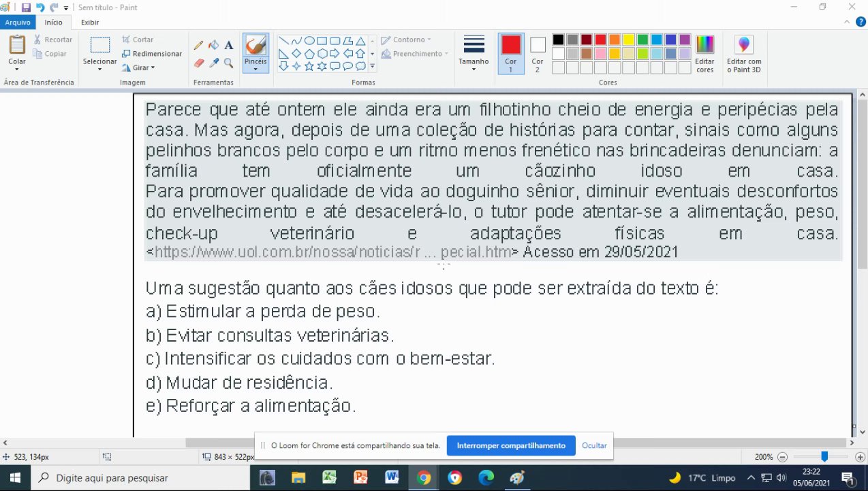Pick the Diamond shape
Viewport: 868px width, 491px height.
(x=296, y=53)
